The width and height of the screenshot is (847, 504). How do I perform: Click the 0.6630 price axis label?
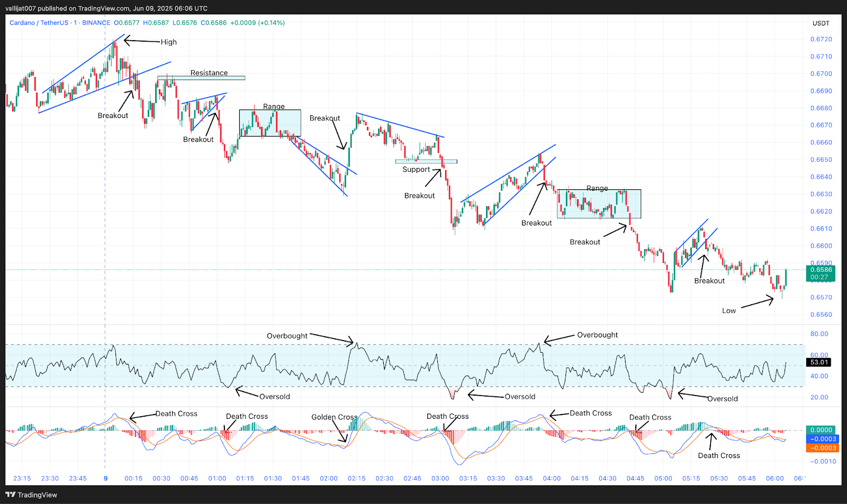(821, 194)
